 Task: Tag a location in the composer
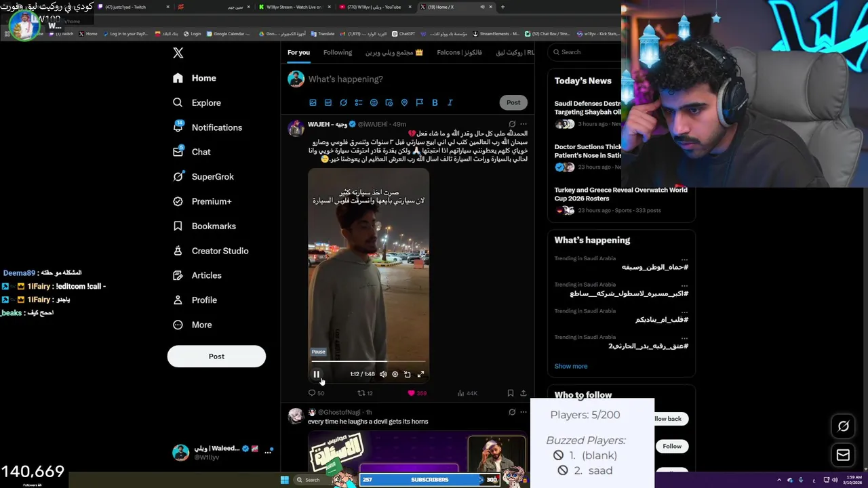[404, 102]
